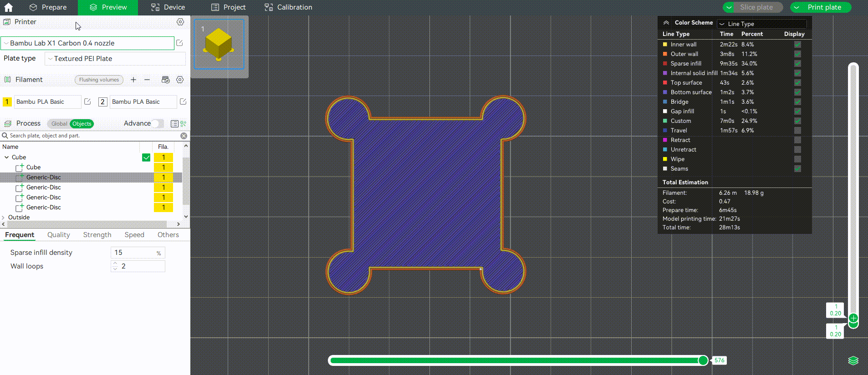Remove a filament with minus icon
This screenshot has width=868, height=375.
147,80
